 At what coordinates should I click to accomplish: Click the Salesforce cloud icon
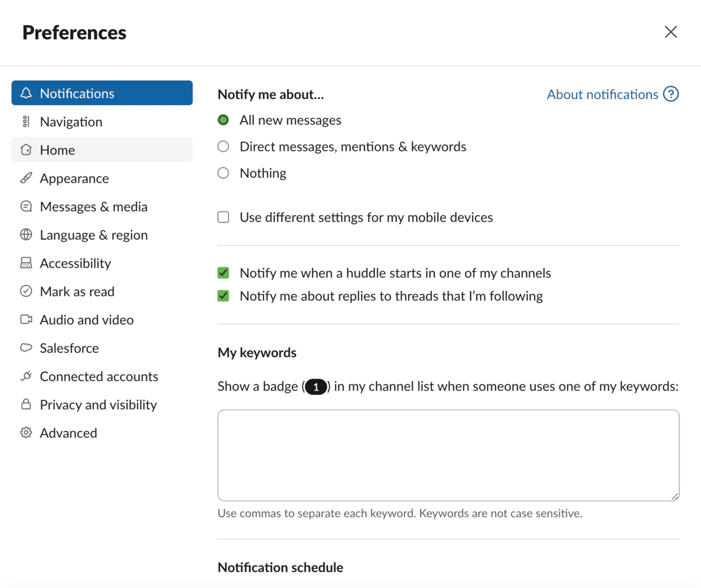point(26,348)
